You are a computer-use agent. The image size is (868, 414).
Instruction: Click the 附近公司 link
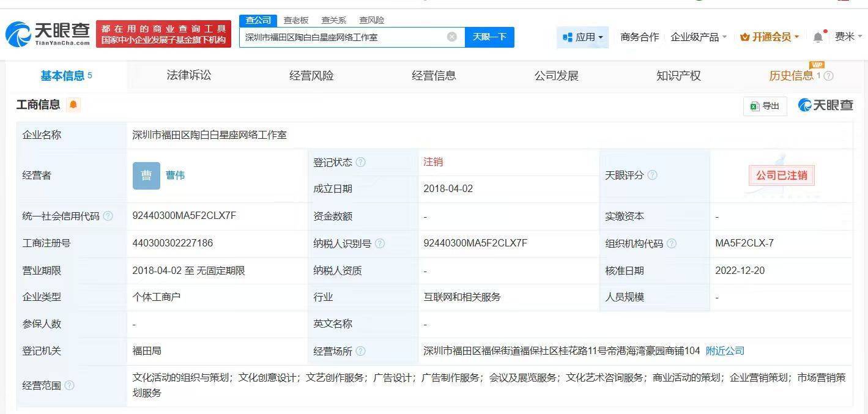click(x=725, y=351)
